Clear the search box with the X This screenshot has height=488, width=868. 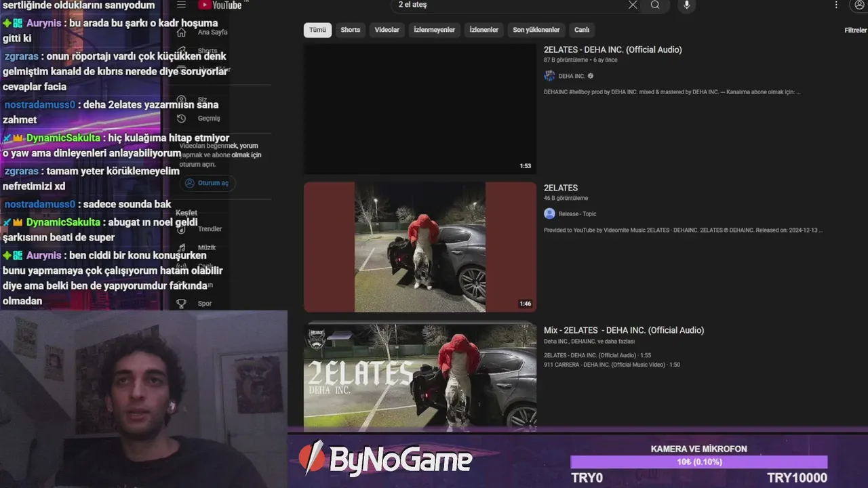[633, 5]
